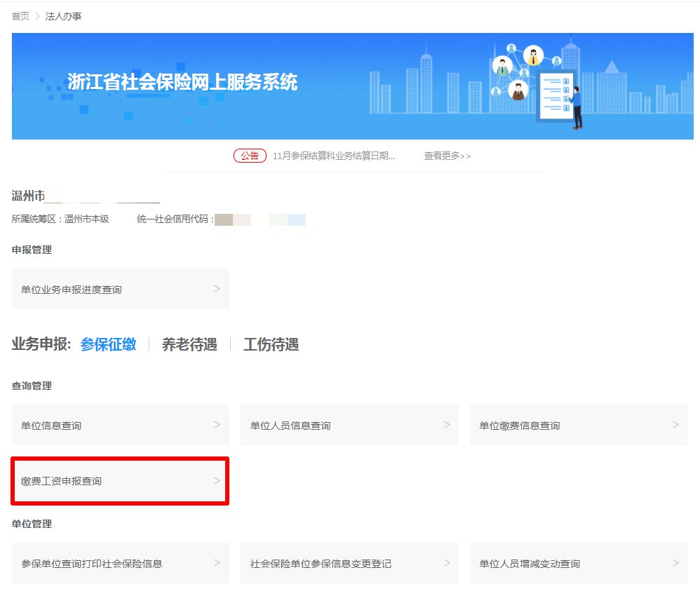Click the 法人办事 breadcrumb item
Viewport: 700px width, 596px height.
click(64, 16)
